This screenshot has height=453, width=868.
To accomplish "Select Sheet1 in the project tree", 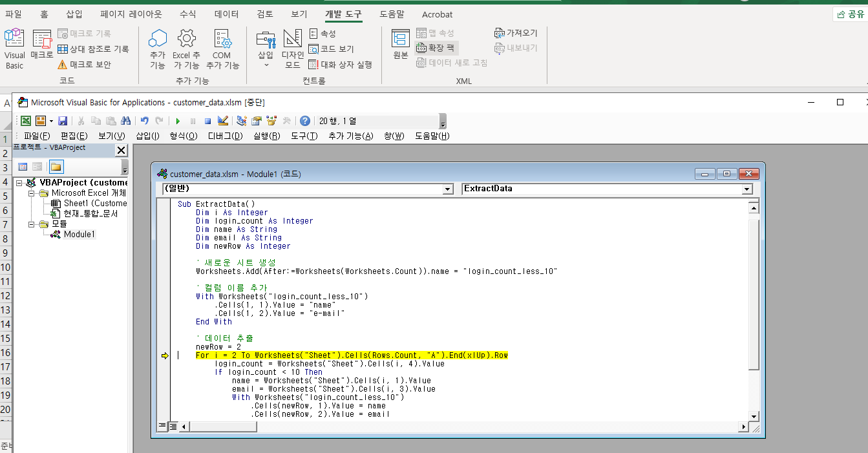I will pos(95,204).
